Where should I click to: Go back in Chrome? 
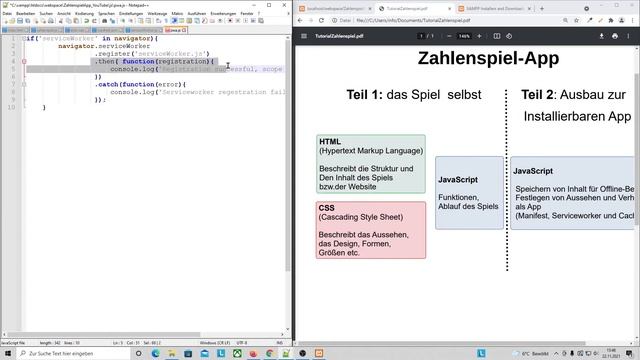coord(300,20)
